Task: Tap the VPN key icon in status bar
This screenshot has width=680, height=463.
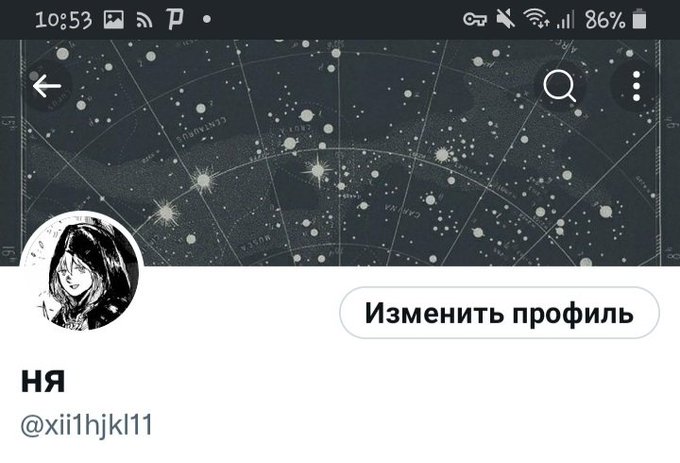Action: click(475, 20)
